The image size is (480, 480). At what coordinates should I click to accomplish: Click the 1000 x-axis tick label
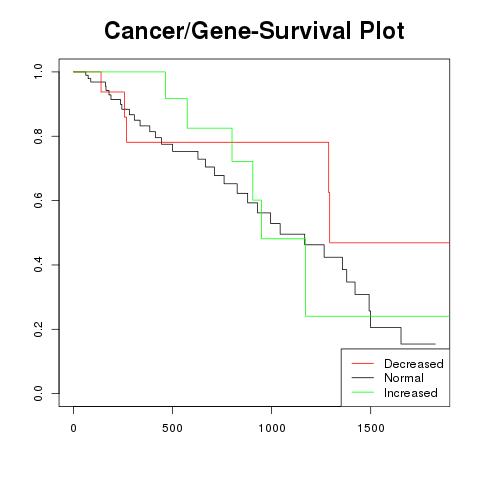272,428
